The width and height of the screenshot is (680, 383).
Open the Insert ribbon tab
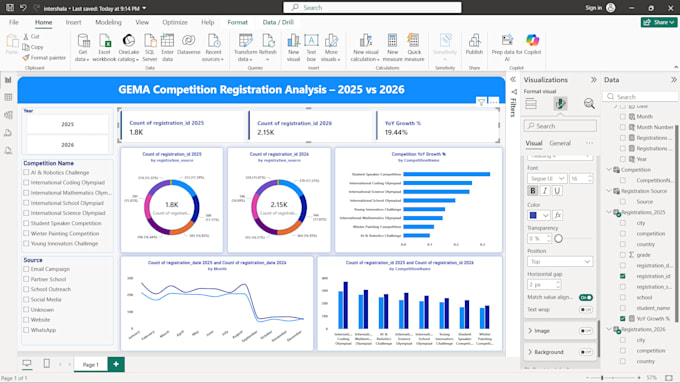[73, 22]
